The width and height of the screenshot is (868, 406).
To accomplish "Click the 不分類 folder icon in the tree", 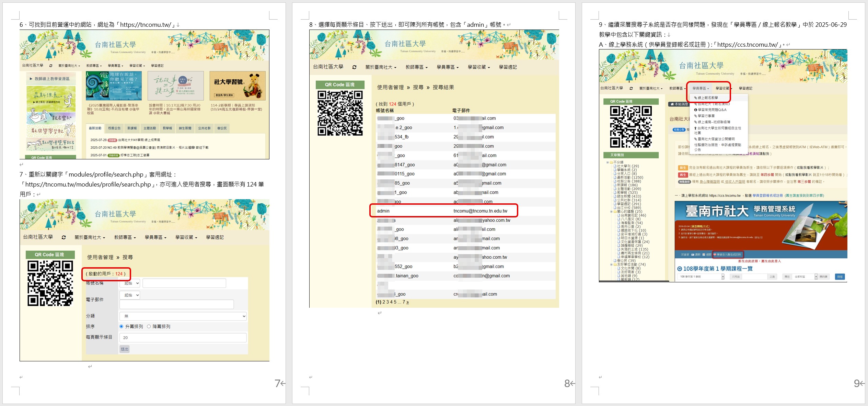I will pos(611,162).
